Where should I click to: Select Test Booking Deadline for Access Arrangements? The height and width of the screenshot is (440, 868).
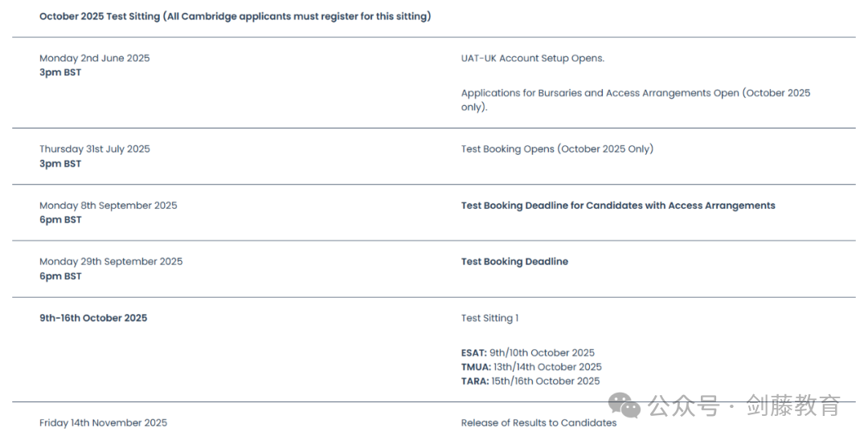coord(618,206)
